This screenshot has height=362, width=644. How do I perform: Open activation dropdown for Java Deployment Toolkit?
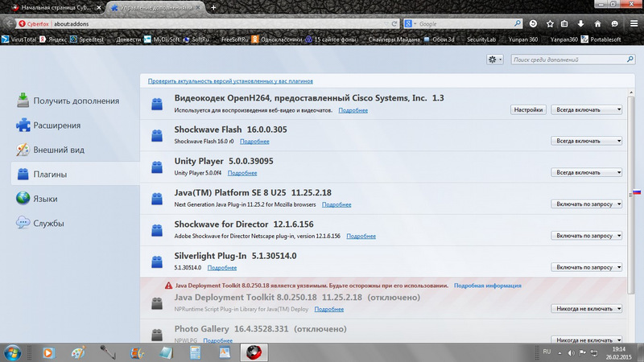[x=587, y=309]
